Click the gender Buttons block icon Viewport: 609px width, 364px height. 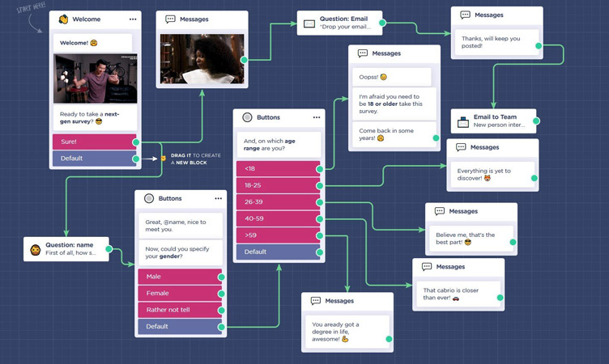coord(148,199)
